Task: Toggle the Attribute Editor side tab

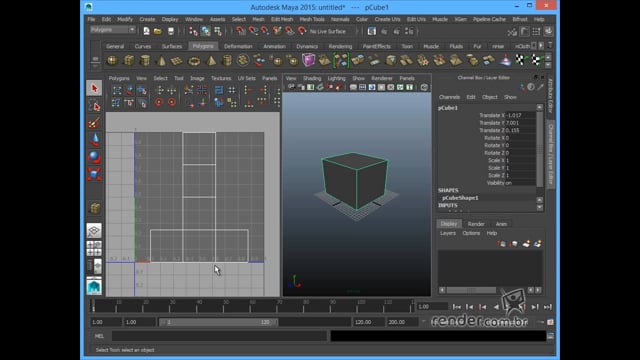Action: [550, 96]
